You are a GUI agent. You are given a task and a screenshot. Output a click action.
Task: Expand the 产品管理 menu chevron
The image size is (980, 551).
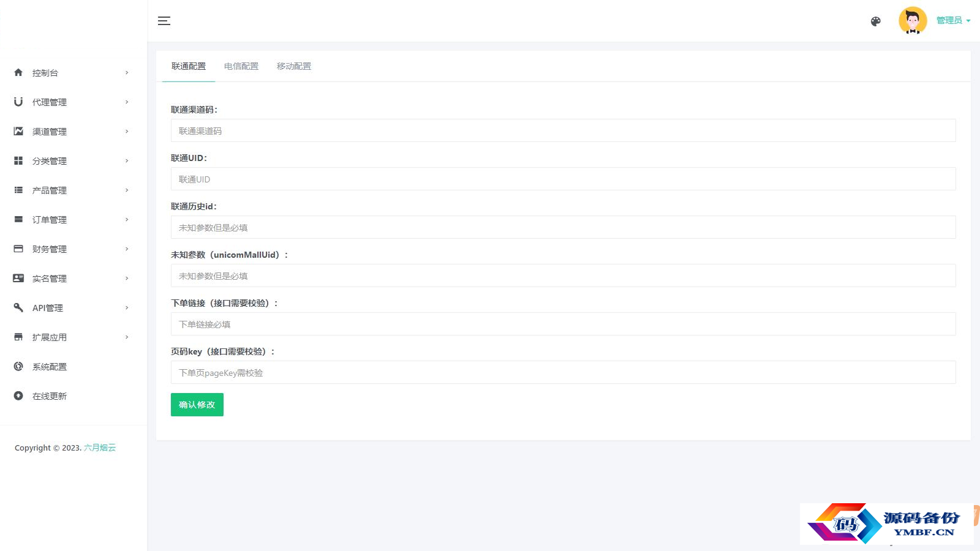127,190
